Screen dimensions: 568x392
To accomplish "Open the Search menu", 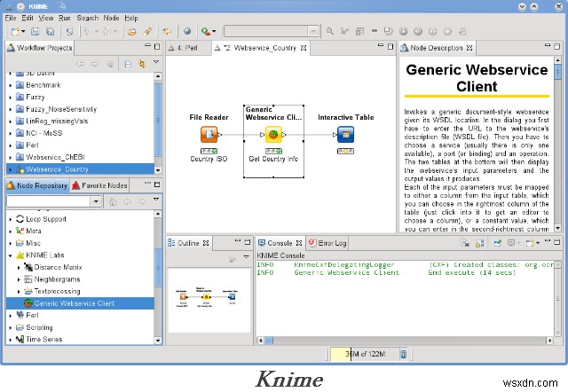I will [x=87, y=18].
